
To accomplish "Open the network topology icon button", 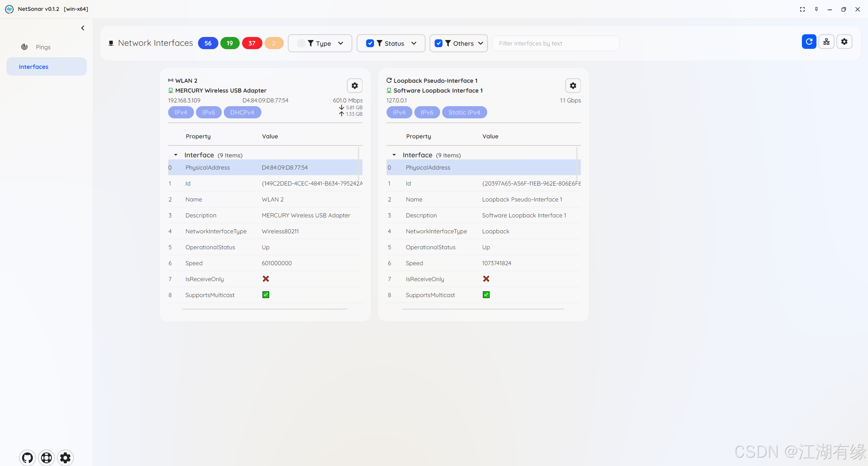I will (826, 42).
